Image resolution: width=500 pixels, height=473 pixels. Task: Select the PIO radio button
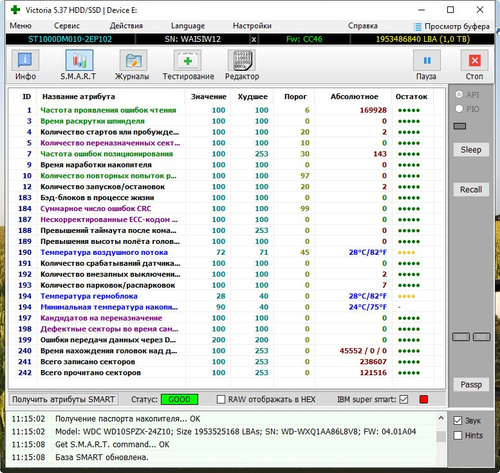(x=459, y=109)
